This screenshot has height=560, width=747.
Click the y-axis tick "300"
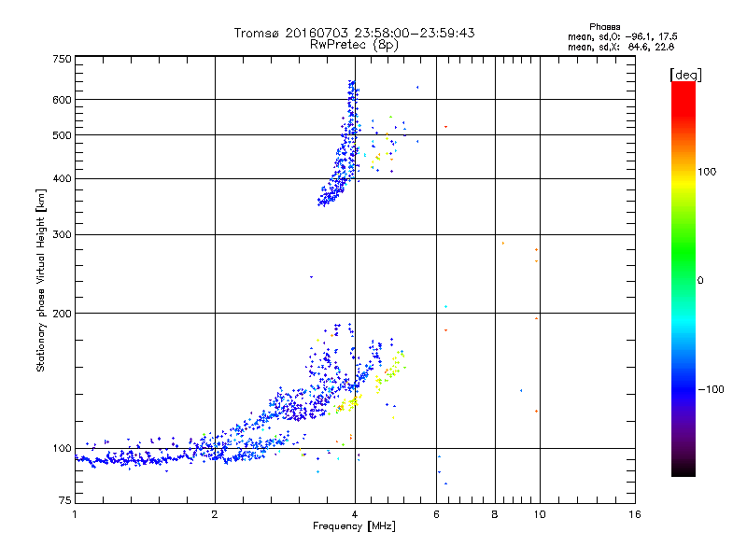pos(62,235)
